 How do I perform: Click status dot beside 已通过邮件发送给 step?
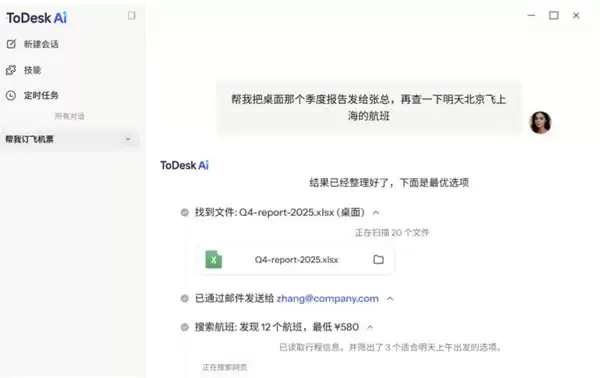(184, 298)
